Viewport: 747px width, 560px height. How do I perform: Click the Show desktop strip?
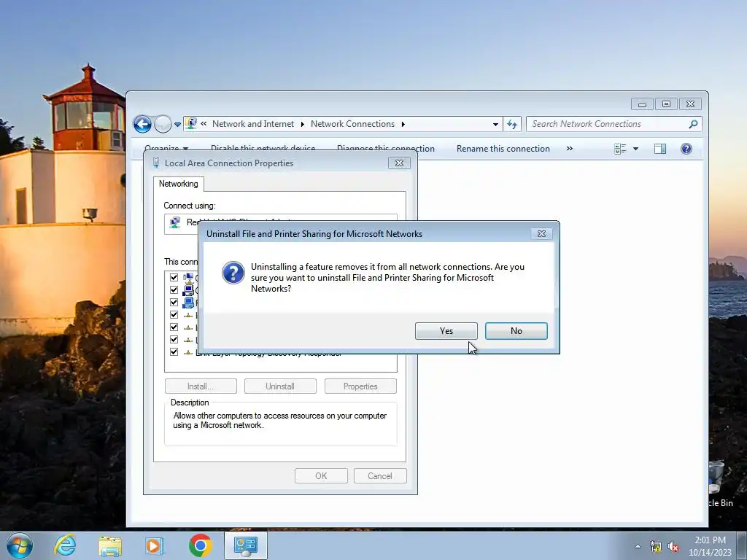click(x=742, y=545)
